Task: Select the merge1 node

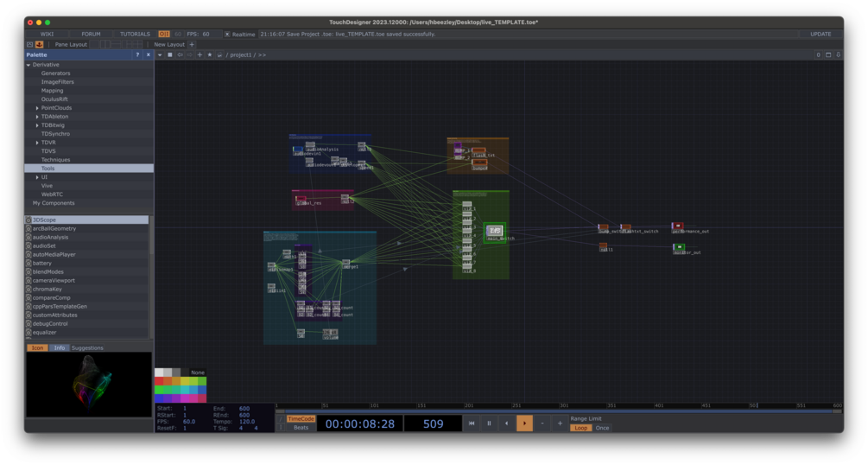Action: tap(346, 262)
